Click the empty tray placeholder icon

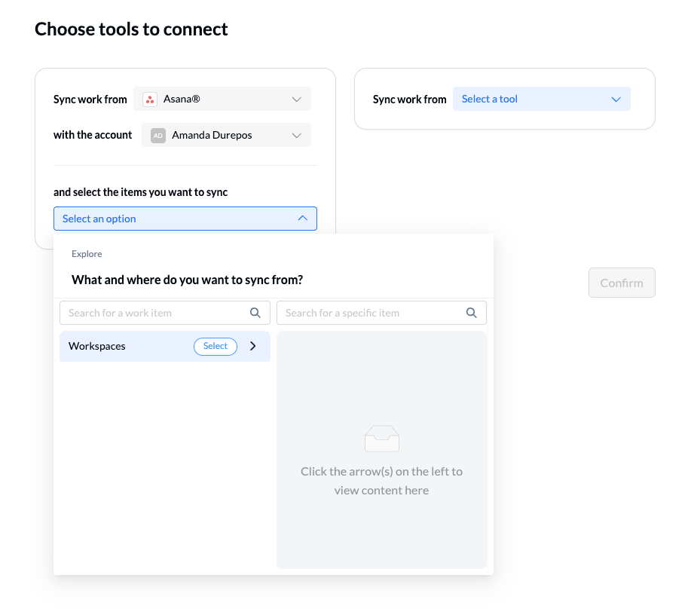381,438
